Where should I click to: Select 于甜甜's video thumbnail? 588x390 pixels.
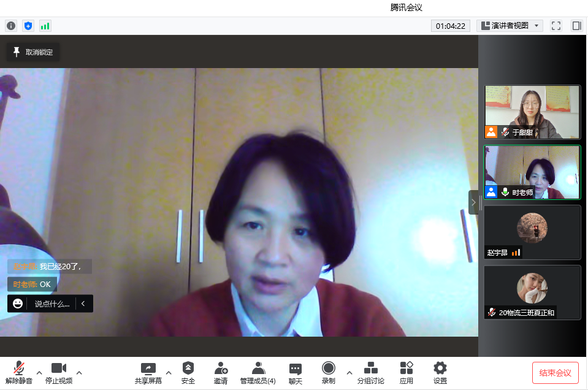(532, 112)
